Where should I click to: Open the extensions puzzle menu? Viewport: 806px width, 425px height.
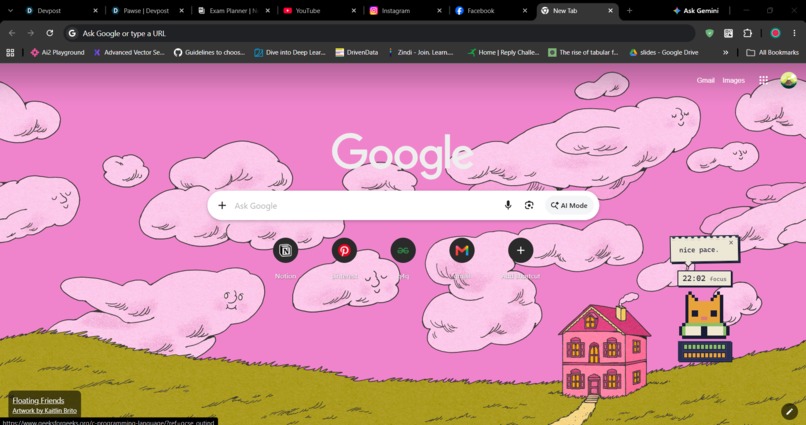(x=747, y=33)
